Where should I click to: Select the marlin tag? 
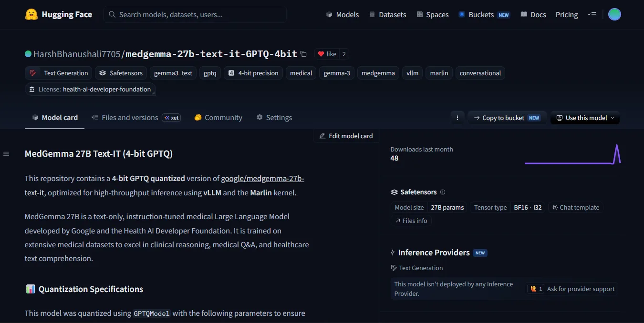pyautogui.click(x=439, y=73)
